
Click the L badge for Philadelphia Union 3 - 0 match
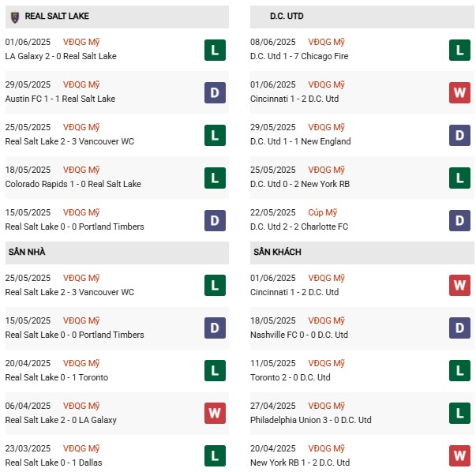coord(460,414)
